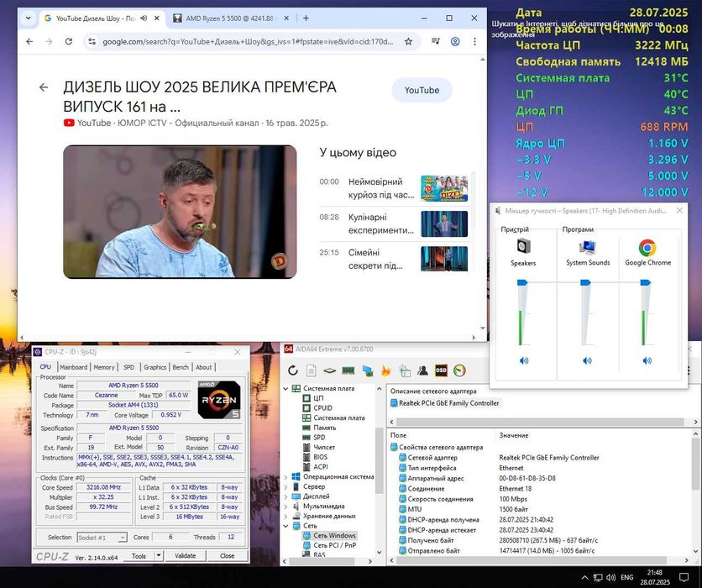The image size is (702, 588).
Task: Adjust the Google Chrome volume slider handle
Action: coord(645,282)
